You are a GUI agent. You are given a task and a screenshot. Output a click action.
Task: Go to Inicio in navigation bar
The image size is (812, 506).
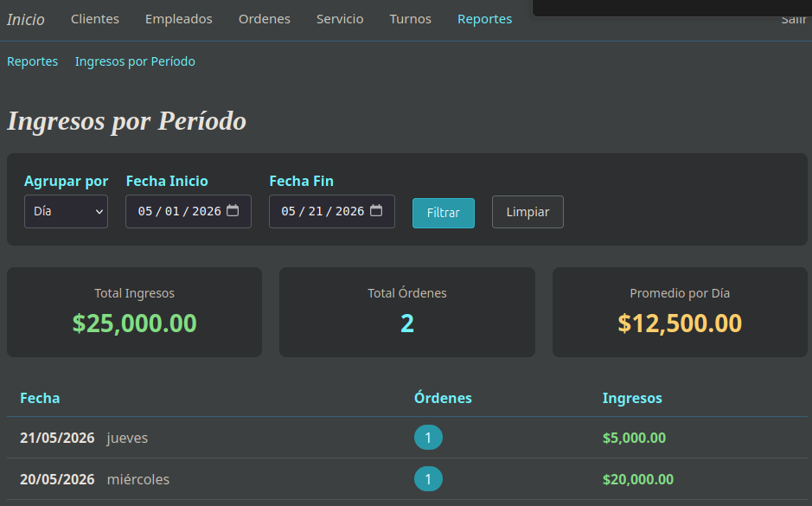pos(25,19)
